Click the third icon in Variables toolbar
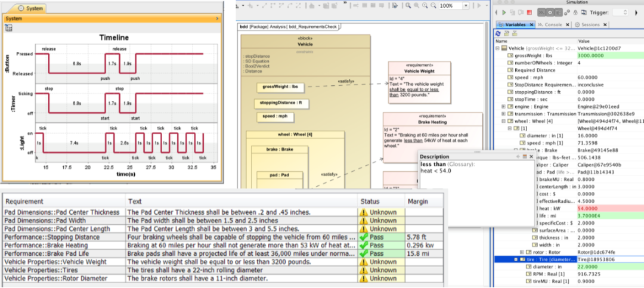Screen dimensions: 644x288 point(515,33)
